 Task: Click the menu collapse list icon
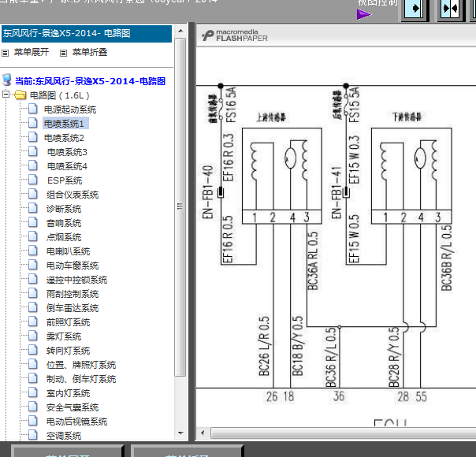click(x=63, y=54)
